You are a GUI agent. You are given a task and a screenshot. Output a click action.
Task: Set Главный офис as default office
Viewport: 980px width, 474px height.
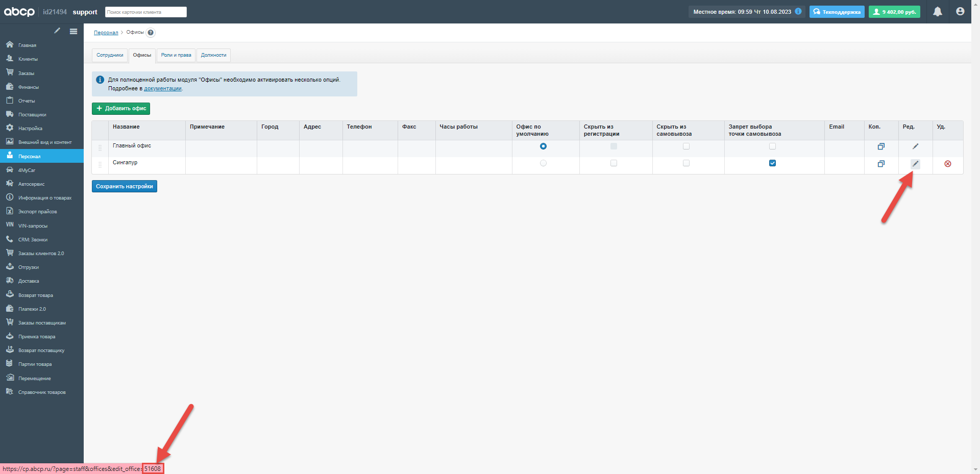[x=543, y=146]
